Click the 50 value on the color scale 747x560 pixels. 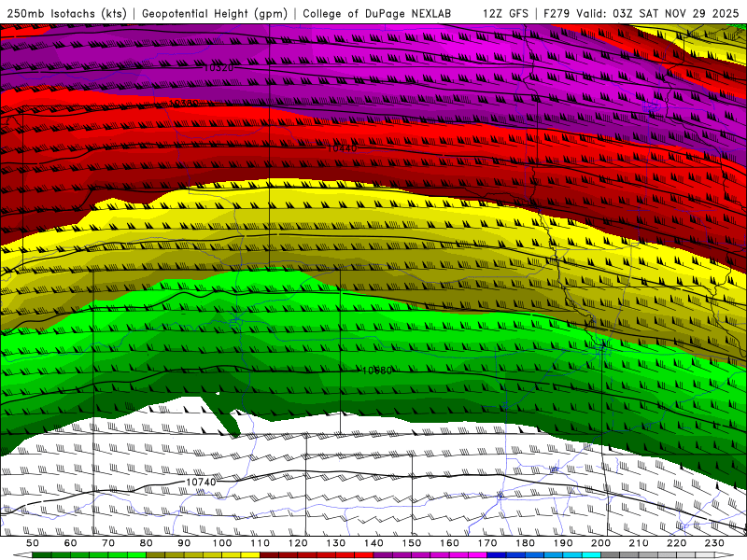tap(33, 543)
